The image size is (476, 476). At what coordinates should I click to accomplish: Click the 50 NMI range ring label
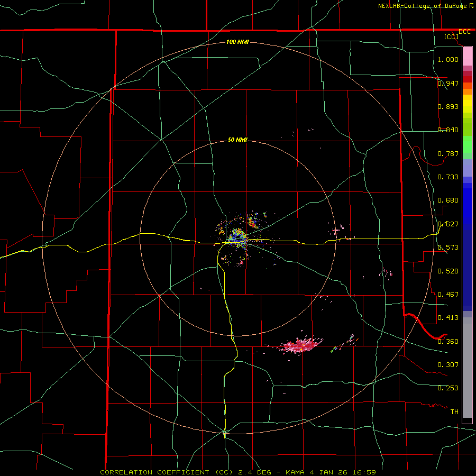237,140
